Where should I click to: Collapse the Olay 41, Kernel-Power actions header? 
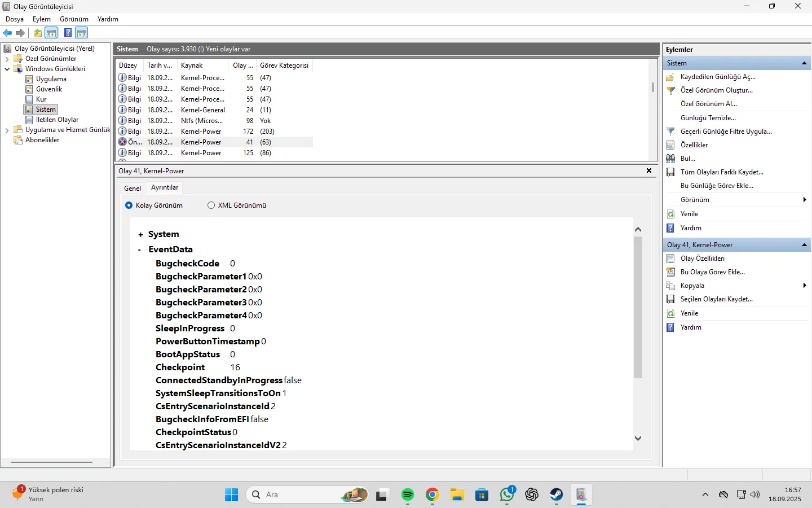coord(804,245)
